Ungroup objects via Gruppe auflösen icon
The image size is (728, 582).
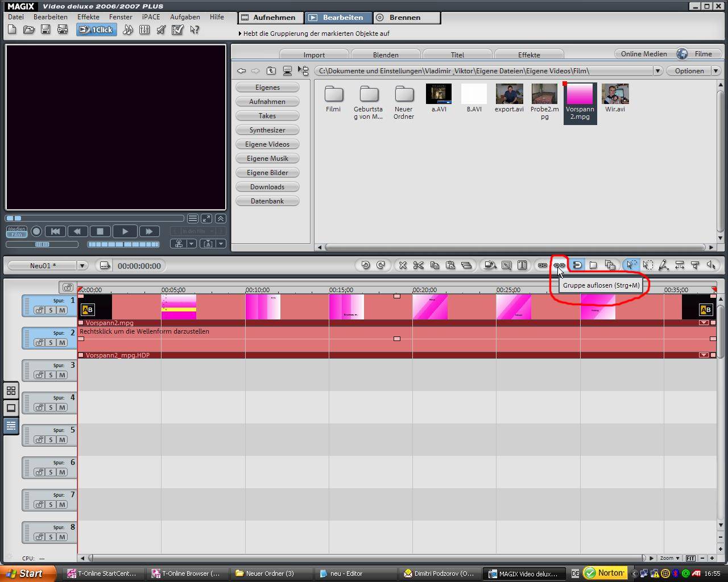coord(560,265)
